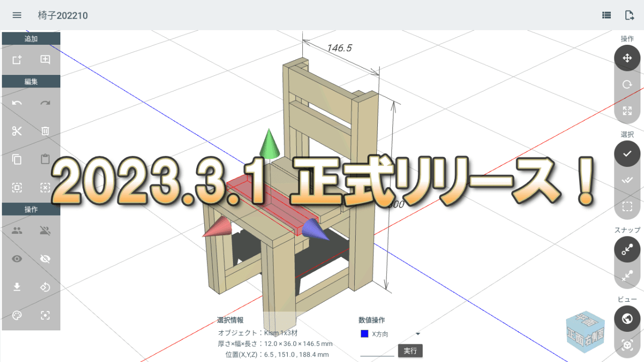Select the Move tool in the 操作 panel
The height and width of the screenshot is (362, 644).
point(627,58)
